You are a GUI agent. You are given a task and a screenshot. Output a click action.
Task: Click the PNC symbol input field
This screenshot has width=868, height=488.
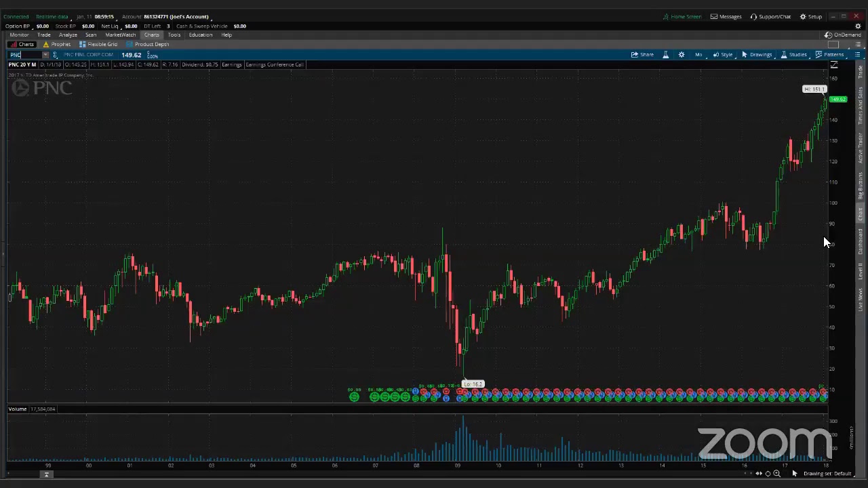(x=25, y=55)
